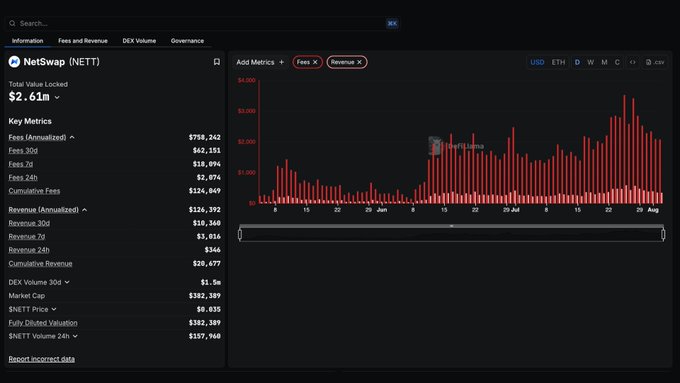Click the Revenue 30d link
680x383 pixels.
click(29, 223)
